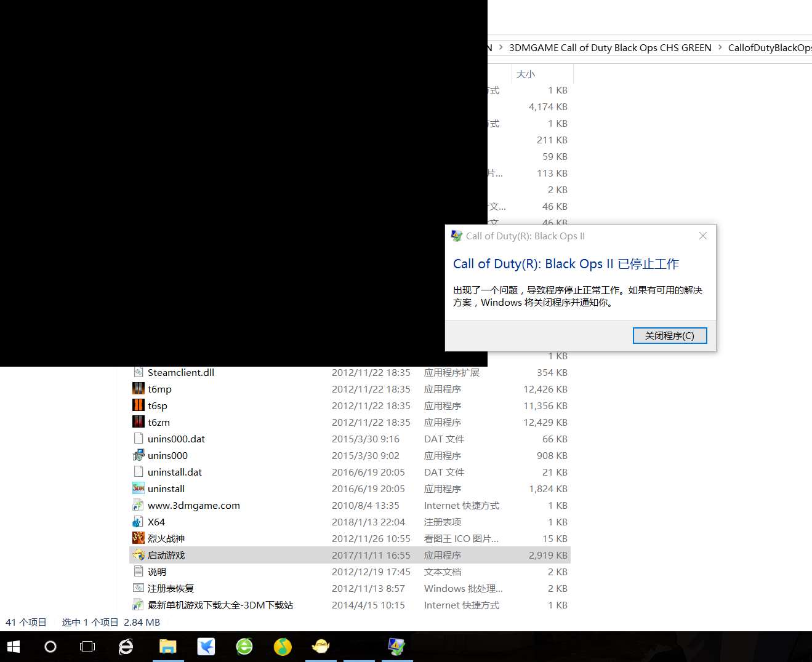Image resolution: width=812 pixels, height=662 pixels.
Task: Switch to the crashed program taskbar icon
Action: (x=397, y=647)
